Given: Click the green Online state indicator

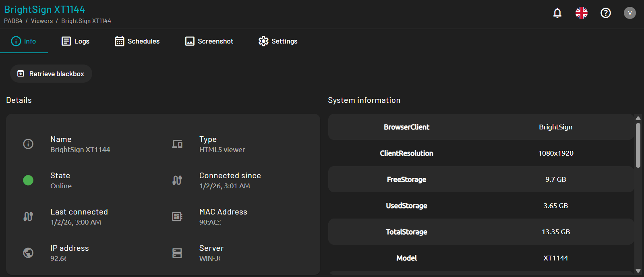Looking at the screenshot, I should 28,180.
